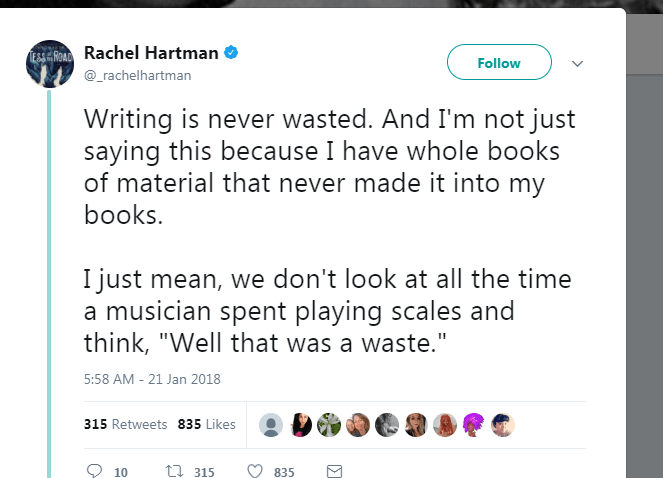Open the two-women selfie liker avatar
This screenshot has width=663, height=478.
[359, 425]
